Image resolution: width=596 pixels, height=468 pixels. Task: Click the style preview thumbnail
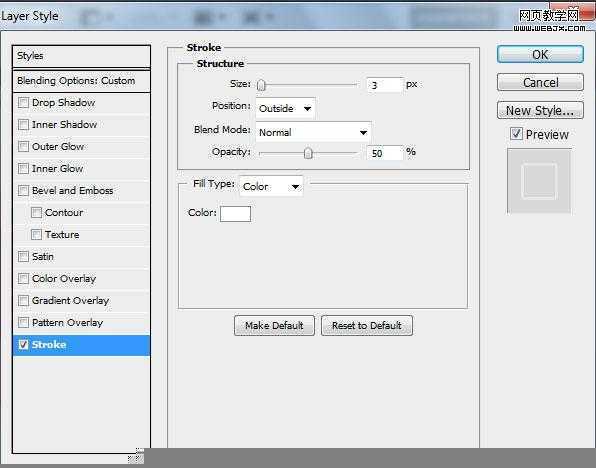[539, 181]
